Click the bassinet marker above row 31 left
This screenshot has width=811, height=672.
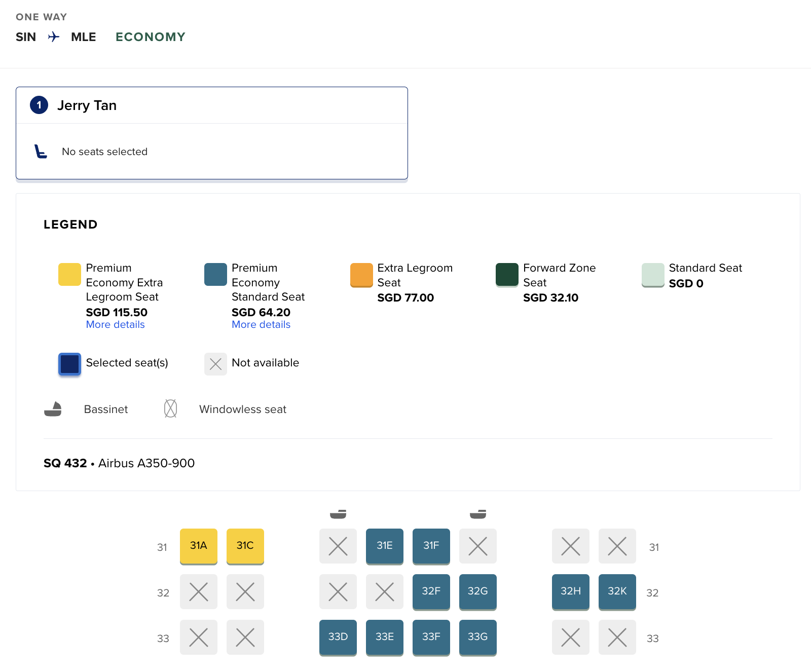338,514
